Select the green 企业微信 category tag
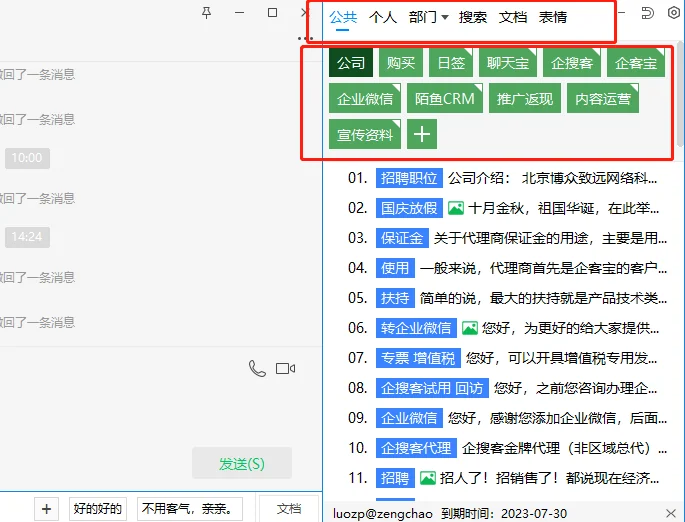The width and height of the screenshot is (685, 522). tap(365, 98)
